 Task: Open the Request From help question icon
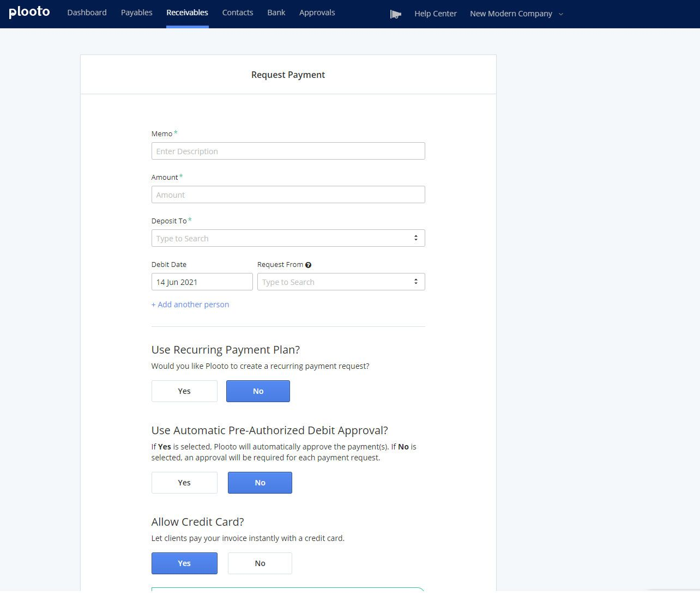coord(309,264)
